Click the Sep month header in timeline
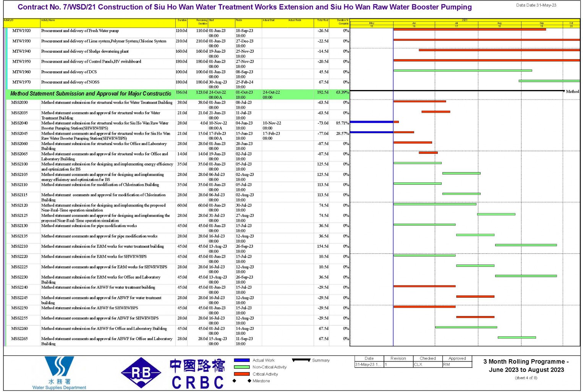 pyautogui.click(x=541, y=23)
